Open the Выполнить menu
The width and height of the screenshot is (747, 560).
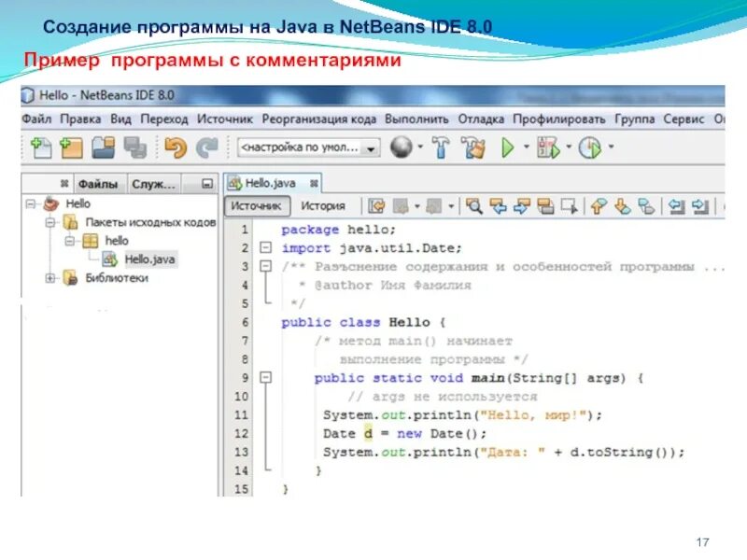coord(416,119)
